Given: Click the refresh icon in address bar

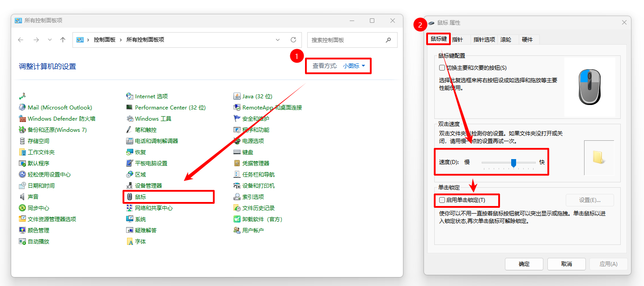Looking at the screenshot, I should 293,40.
